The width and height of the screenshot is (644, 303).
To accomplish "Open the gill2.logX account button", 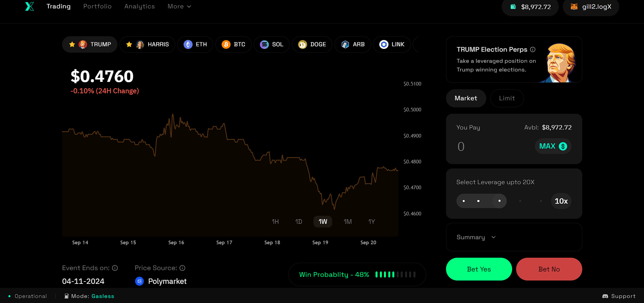I will tap(591, 7).
